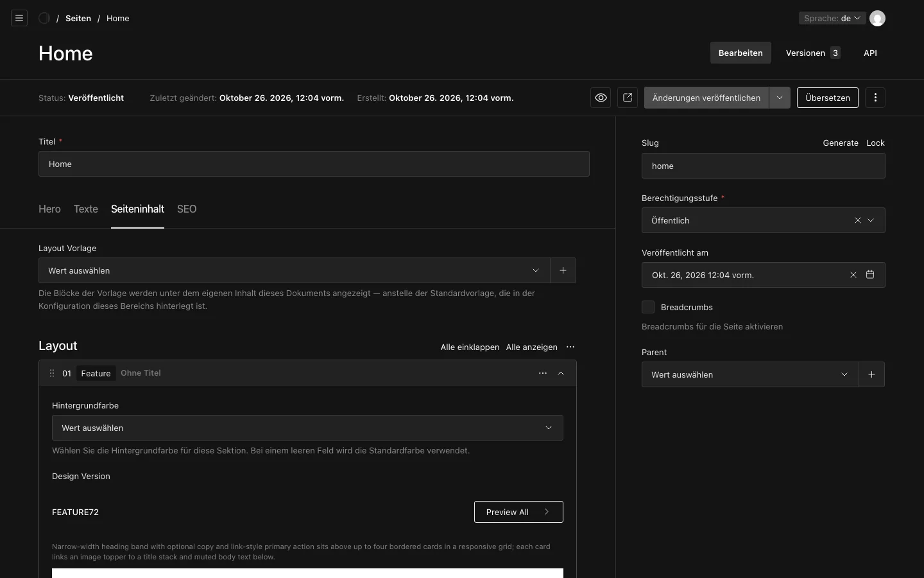This screenshot has height=578, width=924.
Task: Expand the Berechtigungsstufe dropdown chevron
Action: [871, 220]
